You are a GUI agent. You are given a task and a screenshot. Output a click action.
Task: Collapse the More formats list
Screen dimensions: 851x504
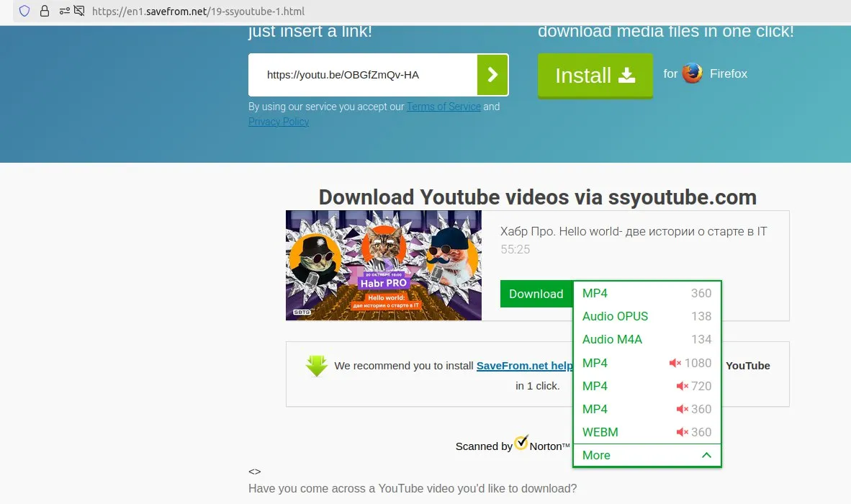tap(647, 455)
